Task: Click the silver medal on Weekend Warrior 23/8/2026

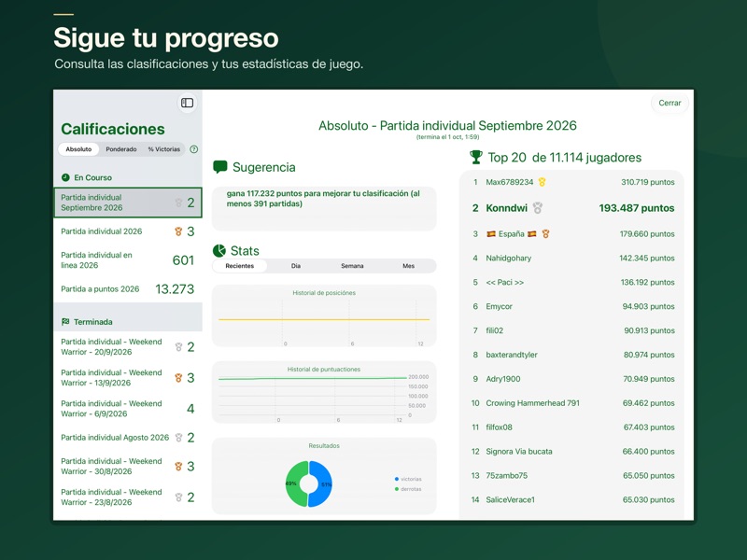Action: pyautogui.click(x=178, y=497)
